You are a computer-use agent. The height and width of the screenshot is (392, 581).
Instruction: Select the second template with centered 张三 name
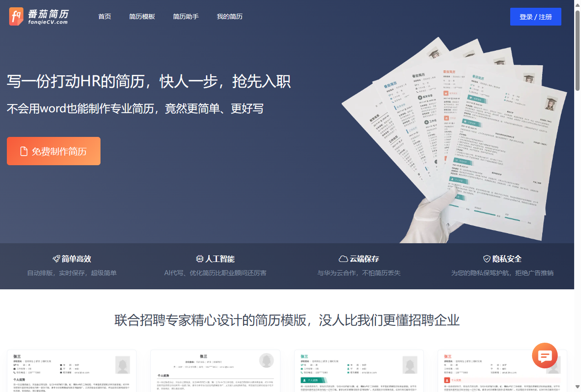point(215,371)
